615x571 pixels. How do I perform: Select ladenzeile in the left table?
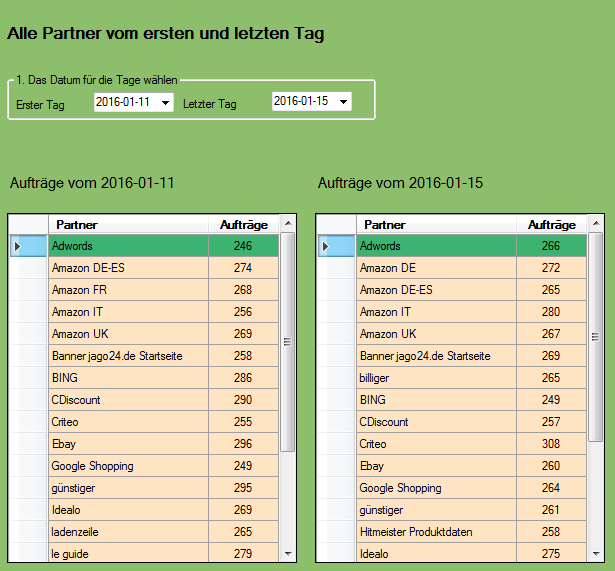coord(128,531)
